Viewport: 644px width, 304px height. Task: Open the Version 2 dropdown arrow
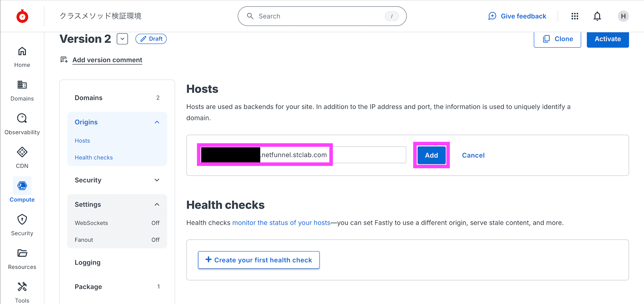point(122,39)
